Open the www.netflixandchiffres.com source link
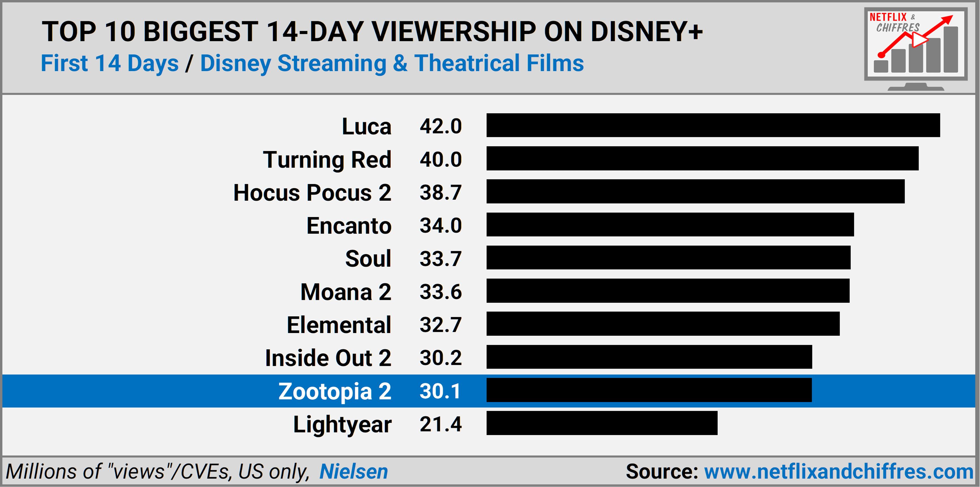Screen dimensions: 980x487 [x=838, y=472]
